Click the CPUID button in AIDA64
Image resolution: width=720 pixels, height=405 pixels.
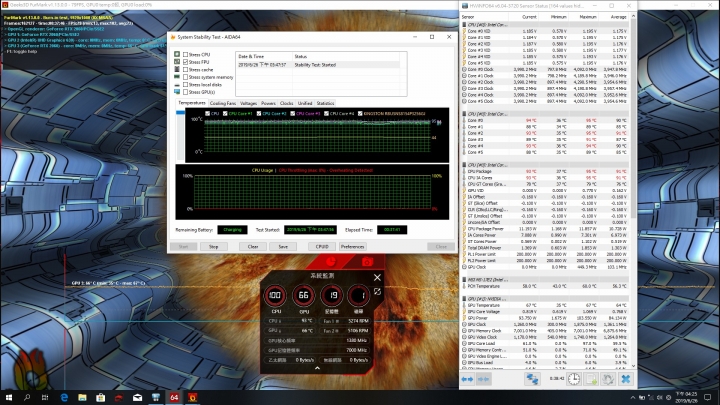[x=322, y=247]
